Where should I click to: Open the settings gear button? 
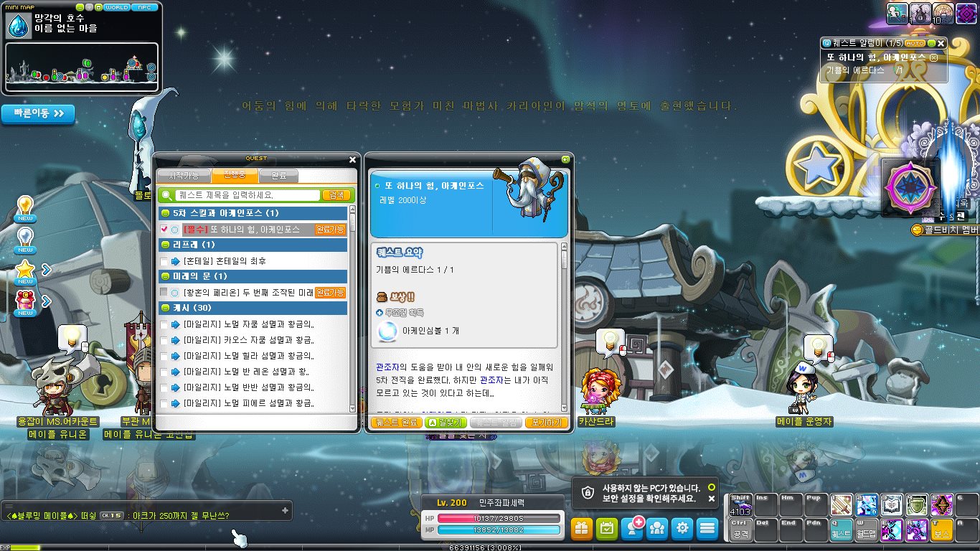point(682,529)
